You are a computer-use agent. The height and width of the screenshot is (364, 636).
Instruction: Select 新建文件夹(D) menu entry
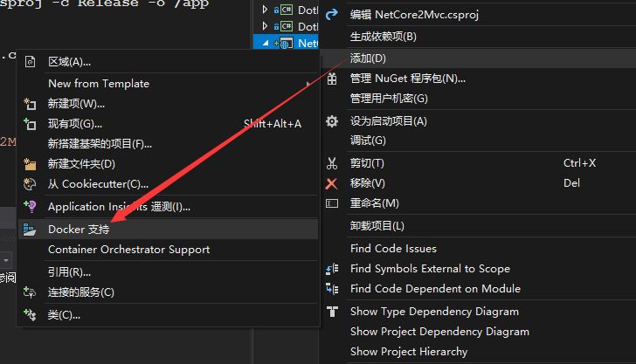tap(168, 164)
